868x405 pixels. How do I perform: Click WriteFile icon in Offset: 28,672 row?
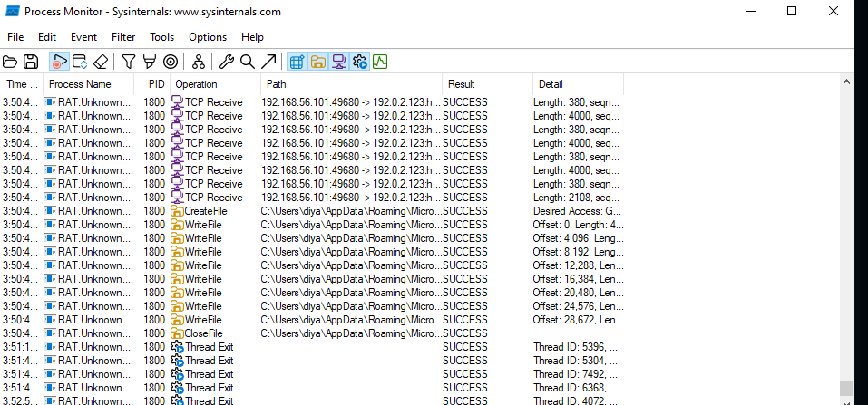pos(177,320)
